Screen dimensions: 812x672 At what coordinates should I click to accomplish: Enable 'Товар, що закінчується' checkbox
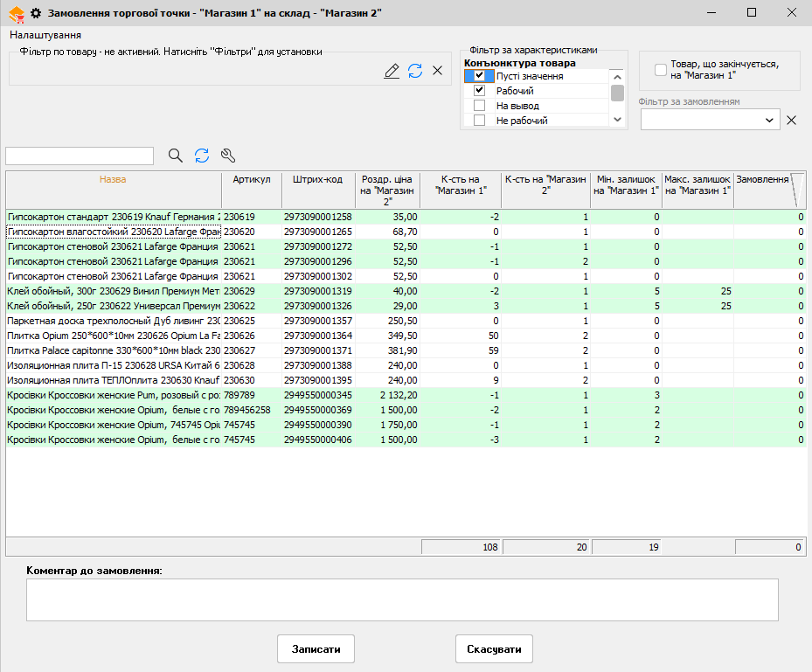(661, 70)
